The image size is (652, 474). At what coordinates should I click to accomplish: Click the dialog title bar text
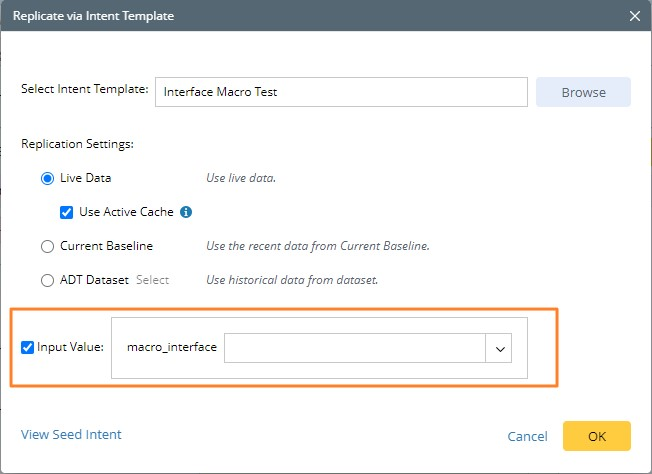pyautogui.click(x=94, y=15)
